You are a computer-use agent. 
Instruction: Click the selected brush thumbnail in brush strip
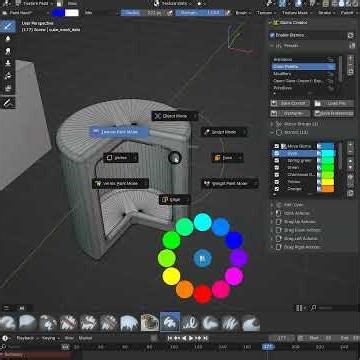[x=170, y=322]
